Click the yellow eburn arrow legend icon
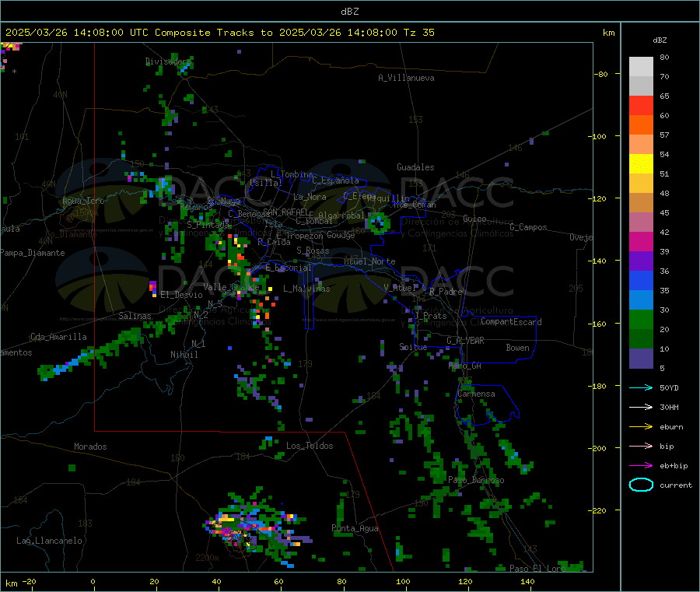 coord(641,427)
